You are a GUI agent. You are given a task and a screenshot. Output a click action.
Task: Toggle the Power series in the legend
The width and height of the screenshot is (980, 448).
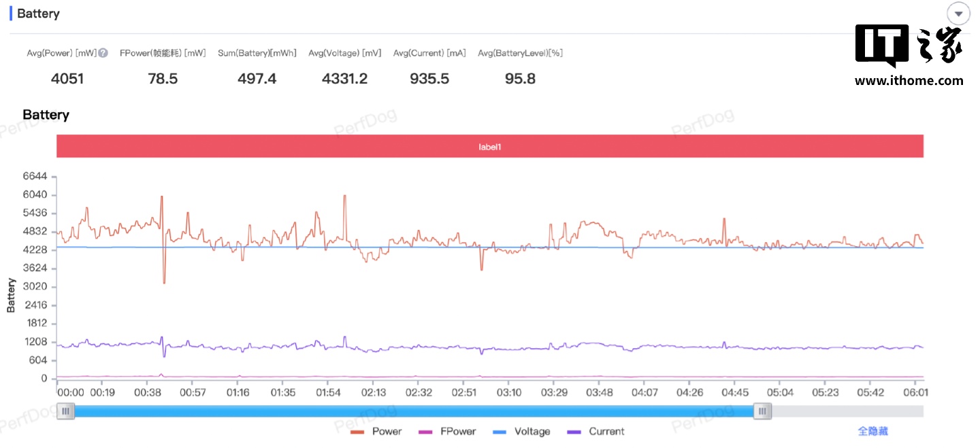pyautogui.click(x=376, y=432)
